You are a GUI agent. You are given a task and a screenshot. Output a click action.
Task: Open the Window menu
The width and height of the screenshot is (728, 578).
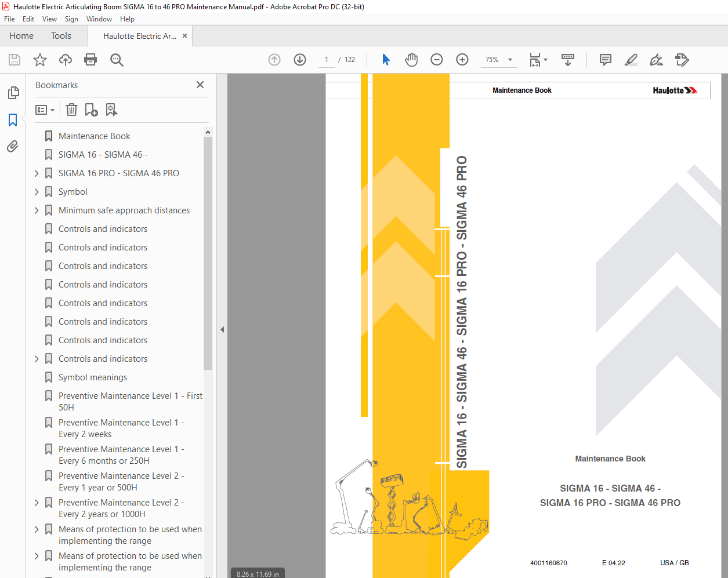click(99, 19)
